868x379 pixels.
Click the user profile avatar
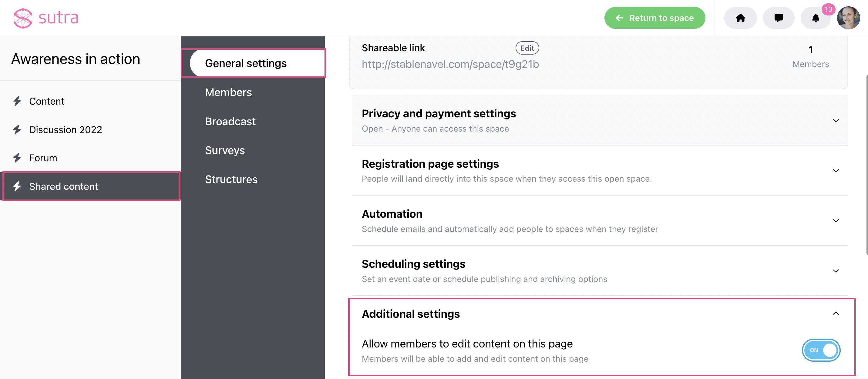click(x=848, y=18)
